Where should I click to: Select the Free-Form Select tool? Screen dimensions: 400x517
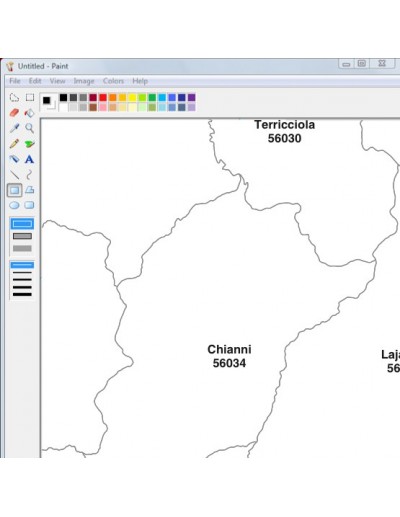coord(14,98)
